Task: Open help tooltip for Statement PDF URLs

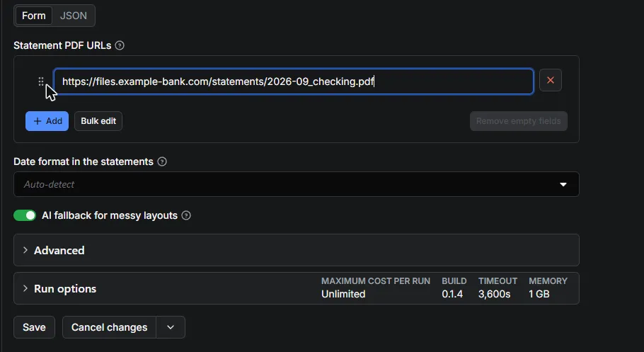Action: (x=120, y=45)
